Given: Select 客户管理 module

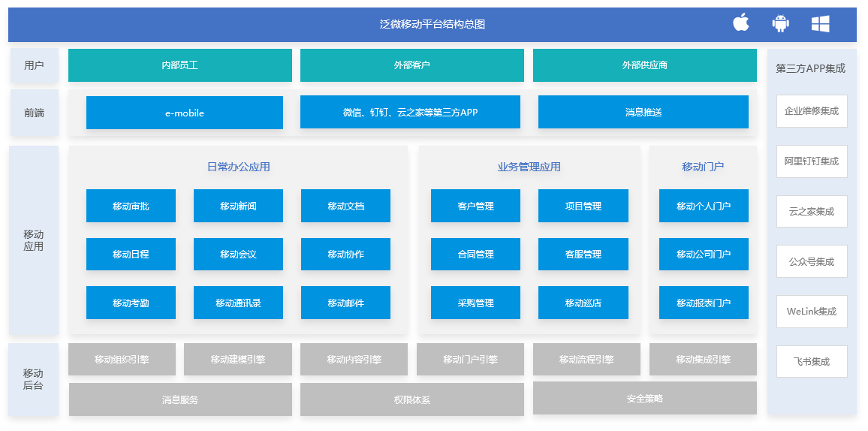Looking at the screenshot, I should click(475, 206).
